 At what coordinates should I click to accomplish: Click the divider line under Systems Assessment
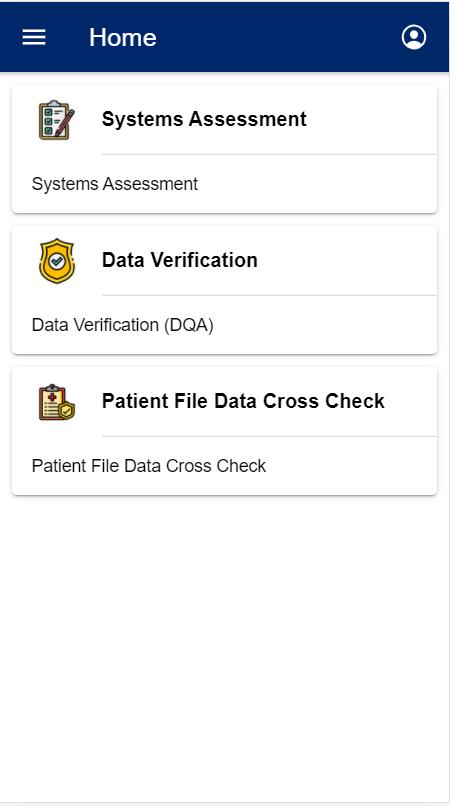pos(269,154)
